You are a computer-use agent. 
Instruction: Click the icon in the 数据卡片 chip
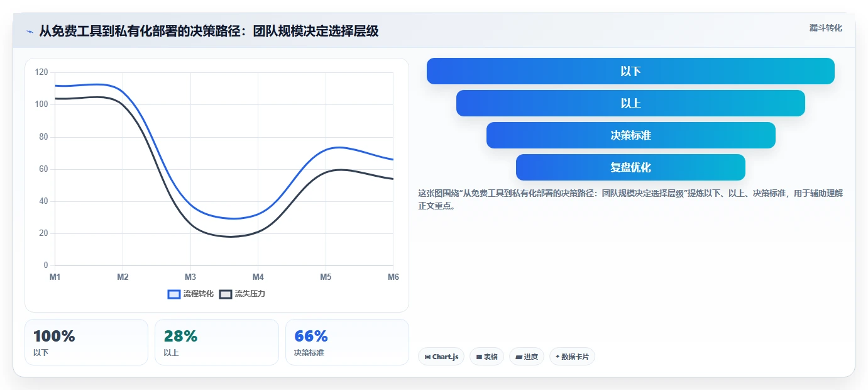coord(558,357)
